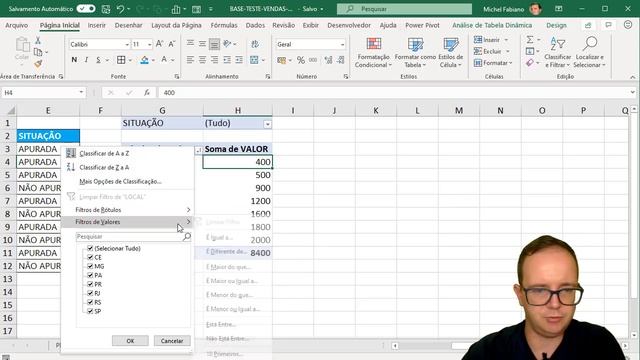Viewport: 640px width, 360px height.
Task: Click the Bold (N) formatting icon
Action: (x=74, y=60)
